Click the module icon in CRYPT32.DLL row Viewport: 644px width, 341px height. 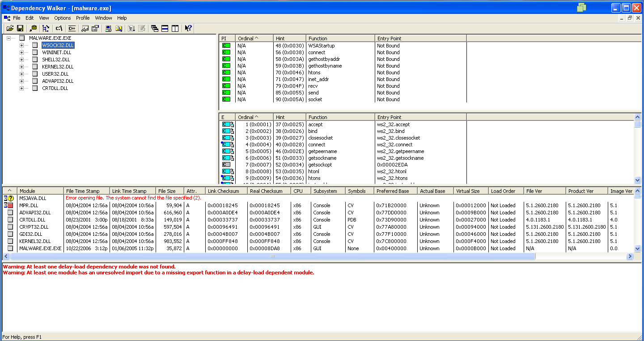[10, 227]
